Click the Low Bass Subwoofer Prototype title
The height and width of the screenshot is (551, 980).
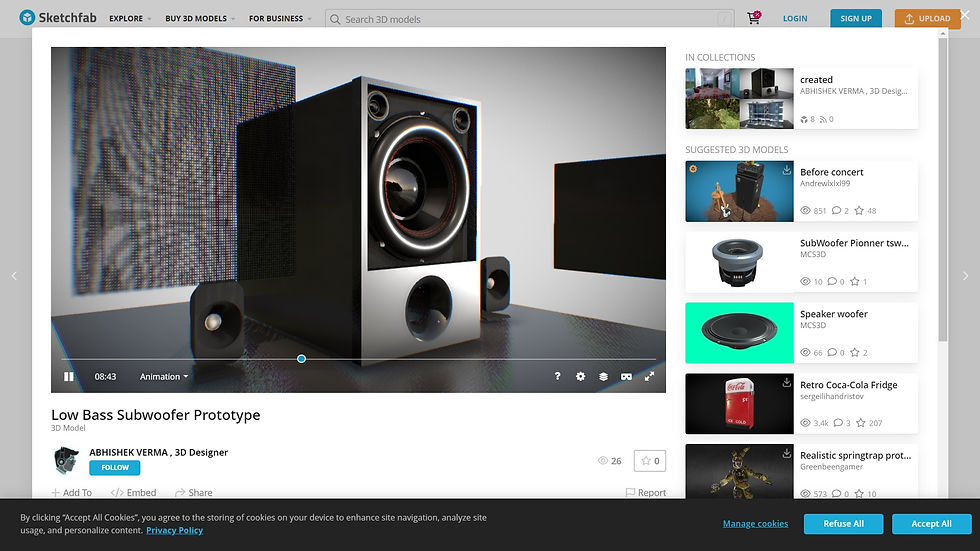[x=156, y=415]
